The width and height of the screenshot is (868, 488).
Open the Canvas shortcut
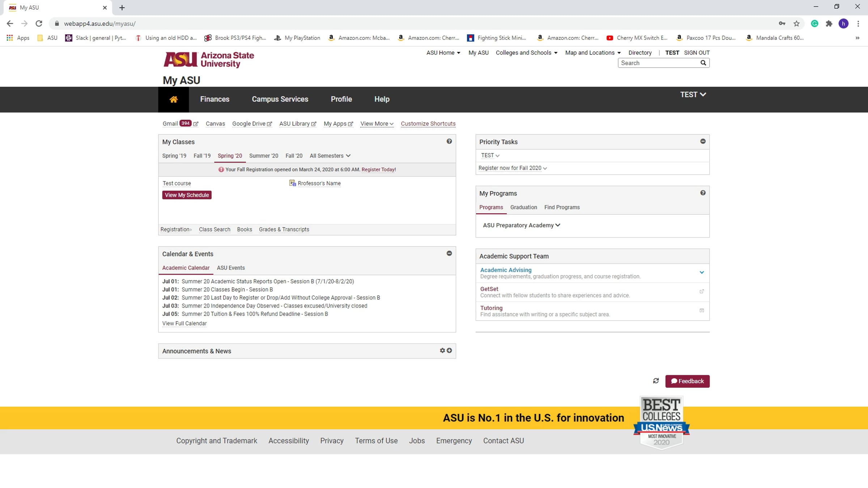point(215,124)
